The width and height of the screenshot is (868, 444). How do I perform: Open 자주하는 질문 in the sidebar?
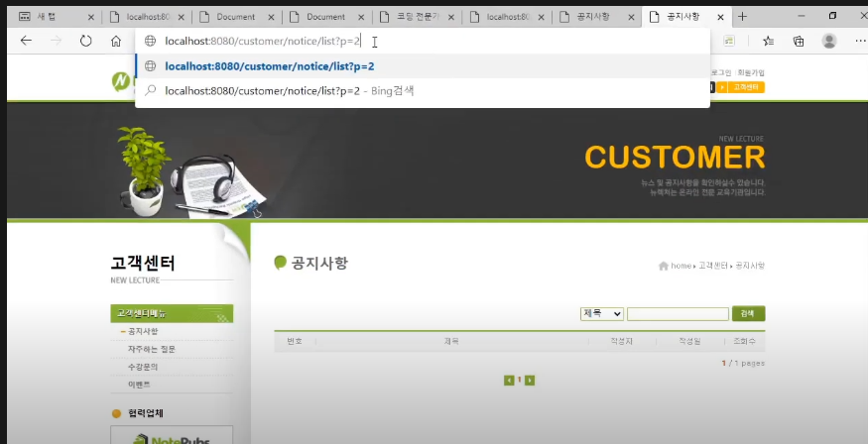151,349
